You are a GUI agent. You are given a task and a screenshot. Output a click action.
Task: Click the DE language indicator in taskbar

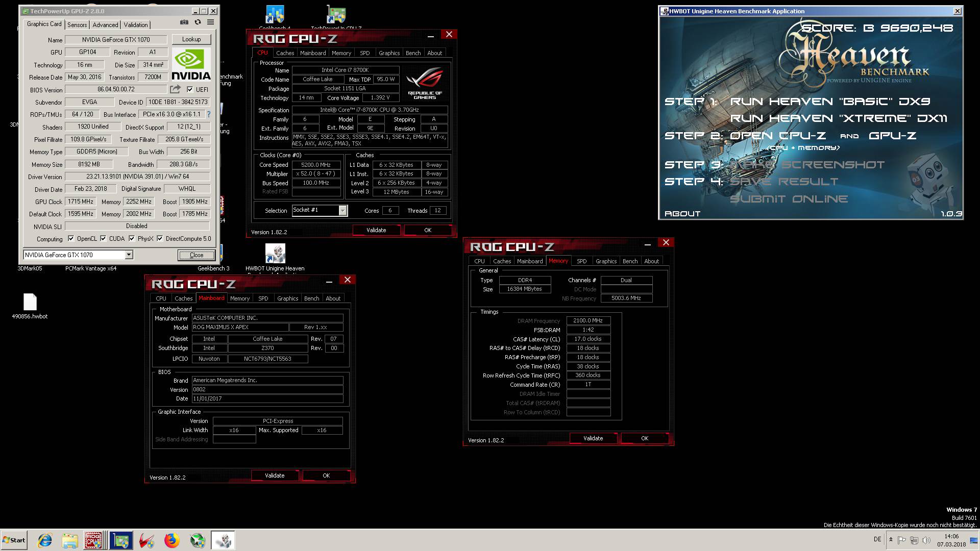coord(877,539)
